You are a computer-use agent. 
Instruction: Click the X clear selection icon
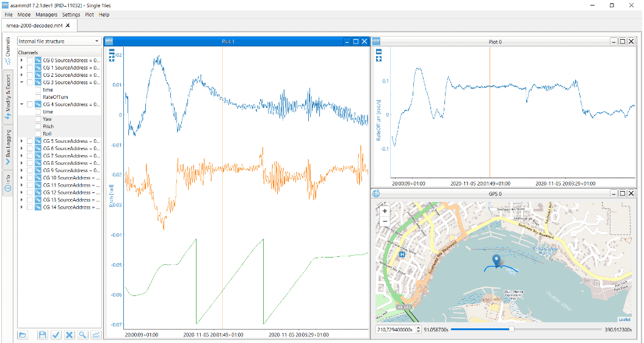click(x=69, y=335)
